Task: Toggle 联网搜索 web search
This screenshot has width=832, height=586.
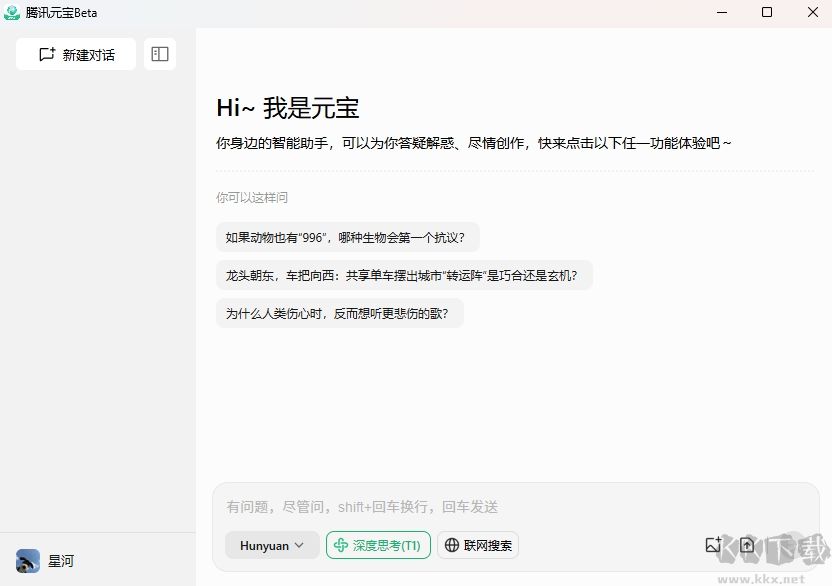Action: (x=478, y=545)
